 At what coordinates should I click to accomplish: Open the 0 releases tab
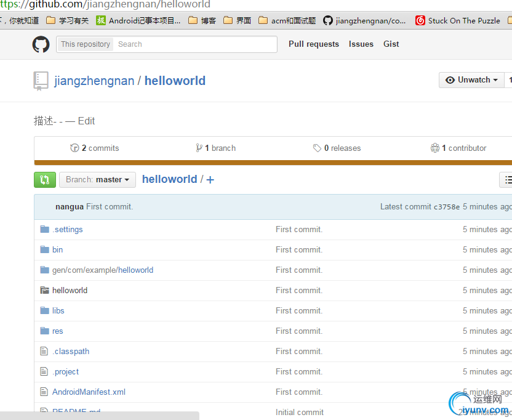click(337, 148)
